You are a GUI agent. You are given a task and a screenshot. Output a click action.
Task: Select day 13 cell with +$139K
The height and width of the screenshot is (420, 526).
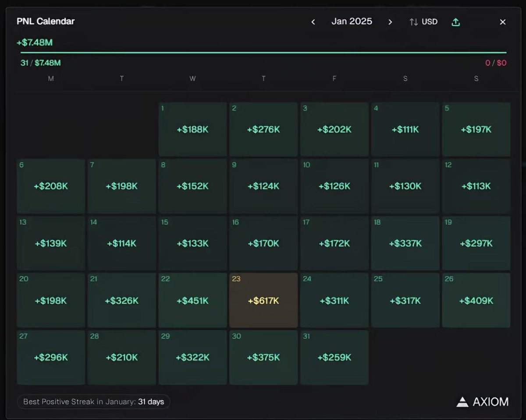(x=51, y=243)
